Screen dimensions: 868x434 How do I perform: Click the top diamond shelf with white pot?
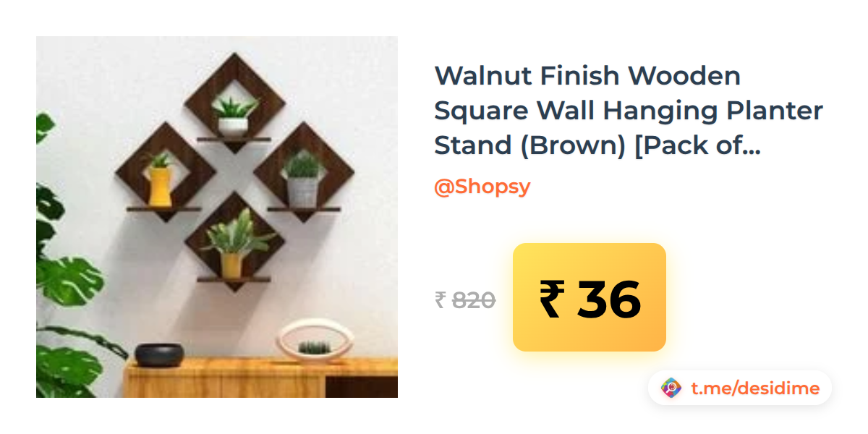(234, 103)
